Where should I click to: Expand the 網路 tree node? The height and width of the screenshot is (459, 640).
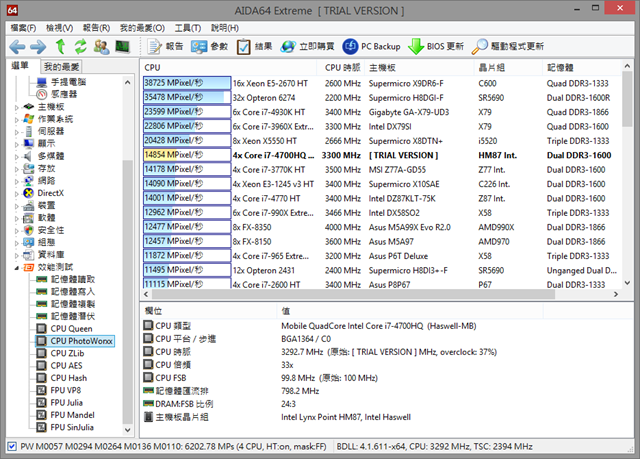pos(17,182)
